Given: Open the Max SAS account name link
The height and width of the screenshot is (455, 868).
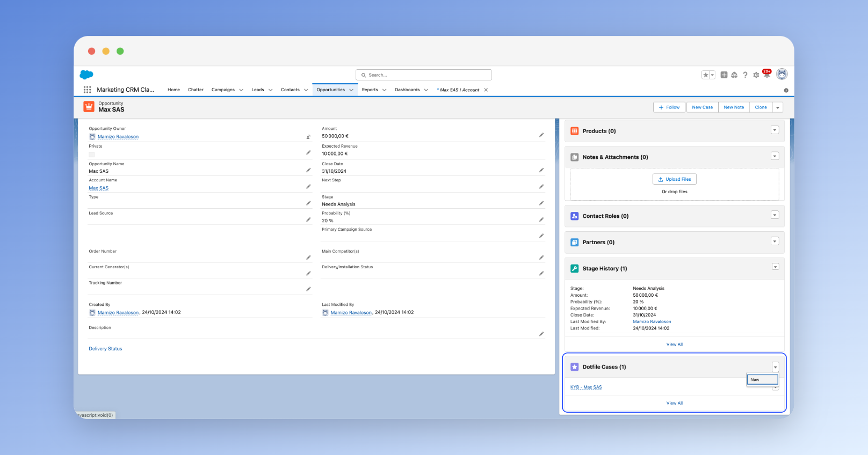Looking at the screenshot, I should pyautogui.click(x=99, y=188).
